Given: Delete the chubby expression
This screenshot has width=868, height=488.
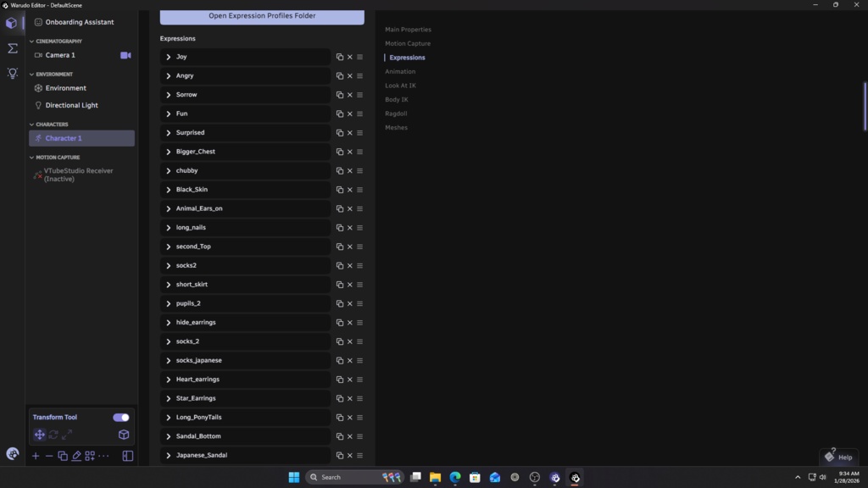Looking at the screenshot, I should point(350,170).
